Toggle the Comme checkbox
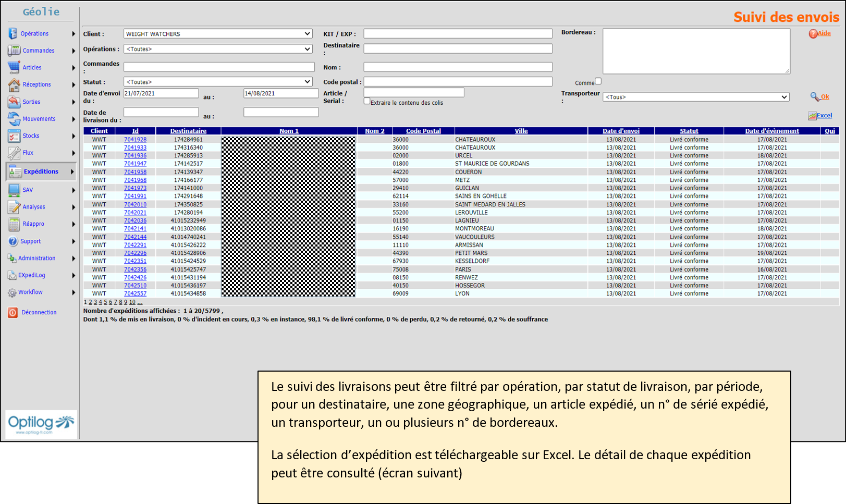846x504 pixels. tap(598, 81)
